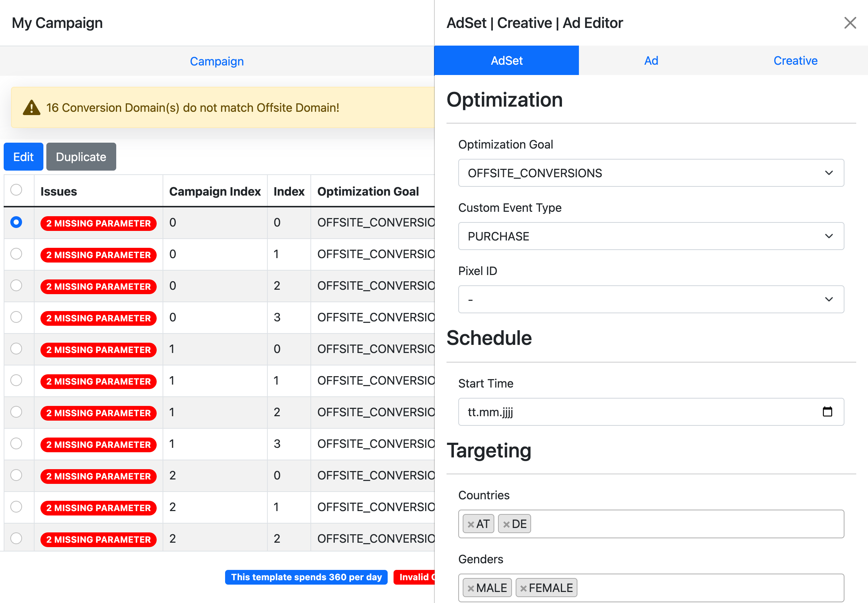Remove the AT country tag
This screenshot has width=868, height=603.
pos(470,524)
